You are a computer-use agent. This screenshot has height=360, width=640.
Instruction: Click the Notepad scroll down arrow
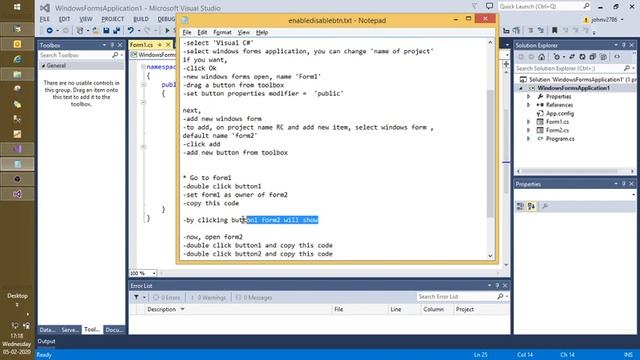[490, 256]
